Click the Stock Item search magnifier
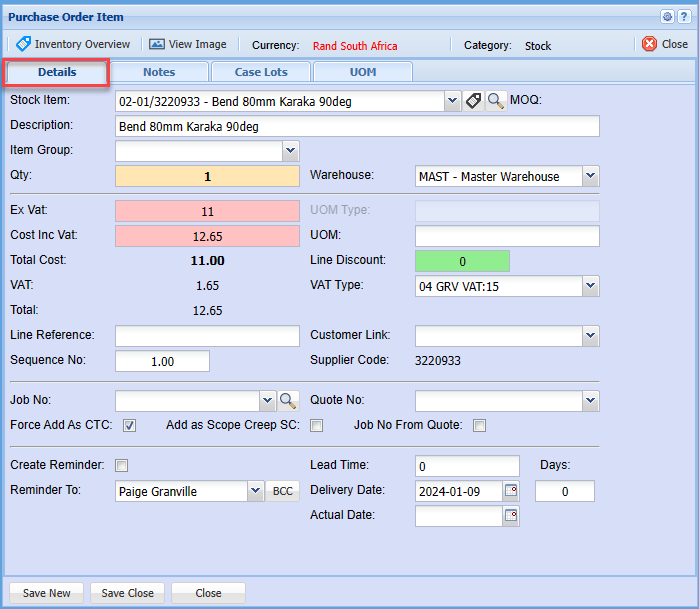The height and width of the screenshot is (609, 699). 495,101
